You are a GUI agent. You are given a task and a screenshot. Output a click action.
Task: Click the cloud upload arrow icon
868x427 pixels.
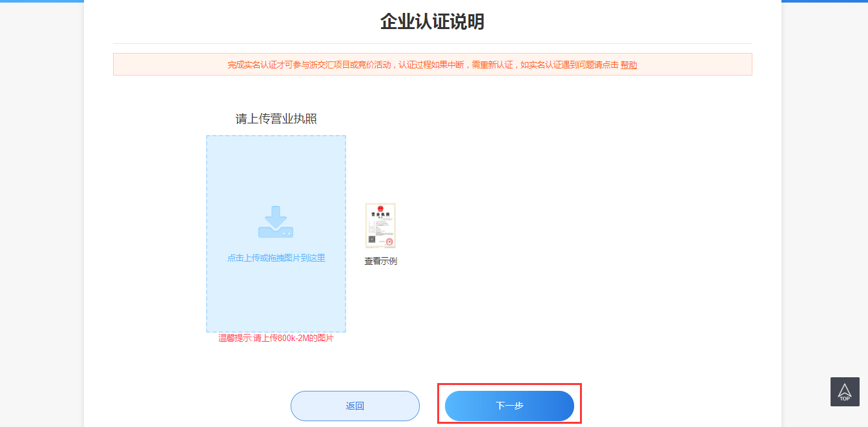[x=276, y=216]
